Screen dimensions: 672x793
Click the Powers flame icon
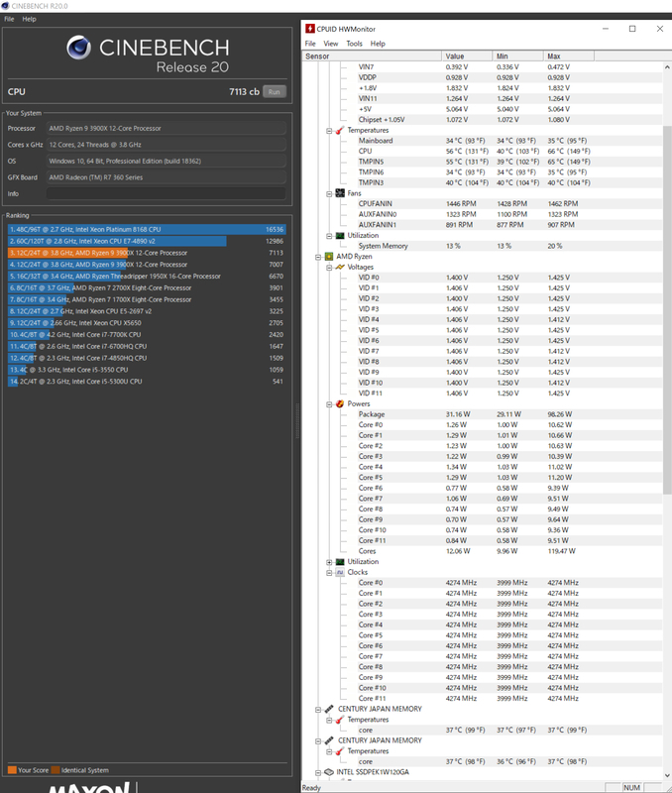point(340,403)
